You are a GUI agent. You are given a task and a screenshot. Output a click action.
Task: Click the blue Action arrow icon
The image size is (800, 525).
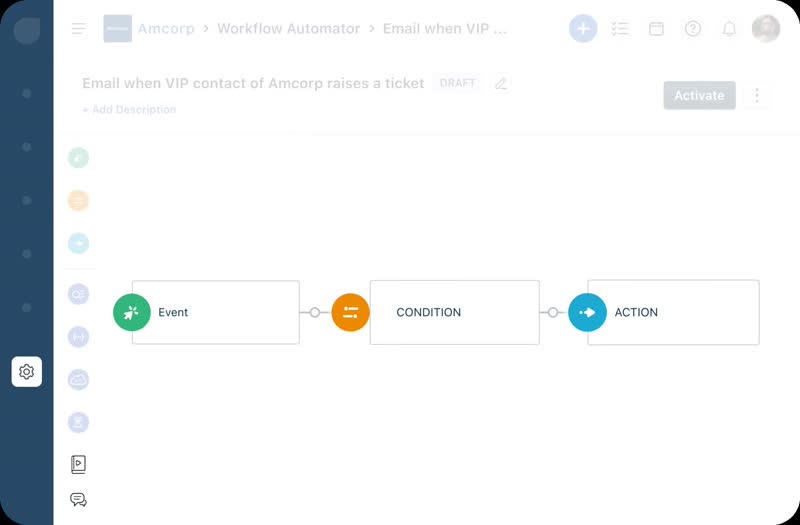(x=587, y=312)
